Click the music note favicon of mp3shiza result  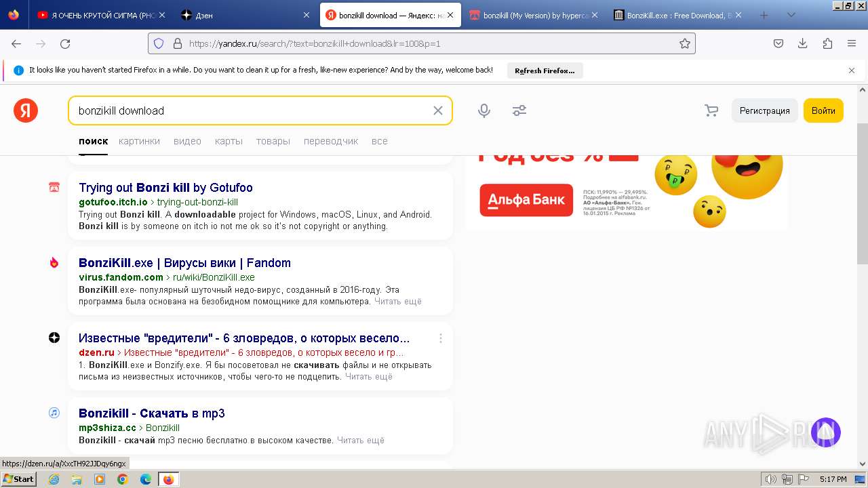(x=54, y=413)
